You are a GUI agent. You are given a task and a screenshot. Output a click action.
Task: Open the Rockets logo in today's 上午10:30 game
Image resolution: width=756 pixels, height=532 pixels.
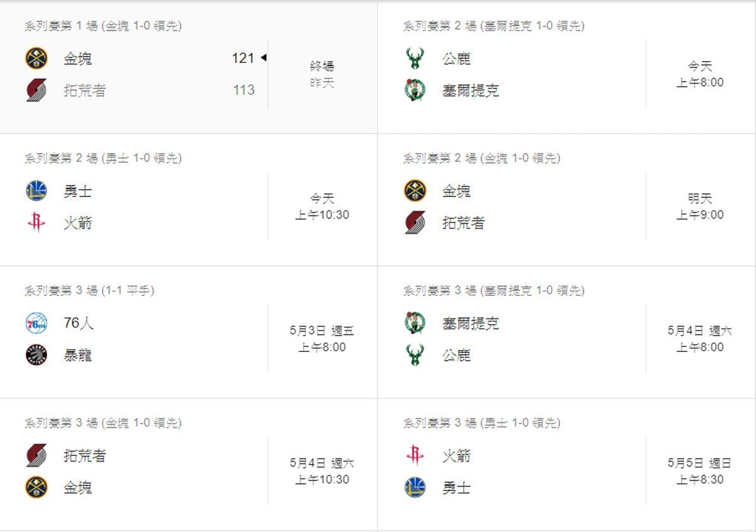(x=37, y=223)
